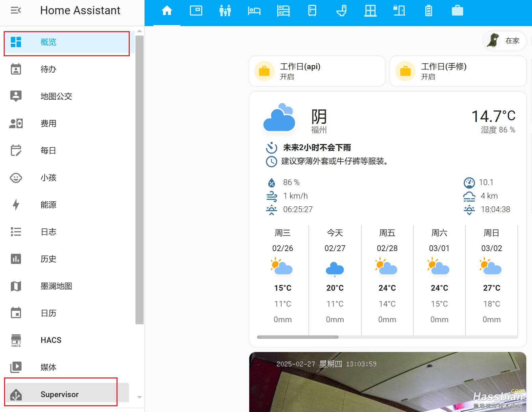
Task: Go to the door lock tab icon
Action: [399, 11]
